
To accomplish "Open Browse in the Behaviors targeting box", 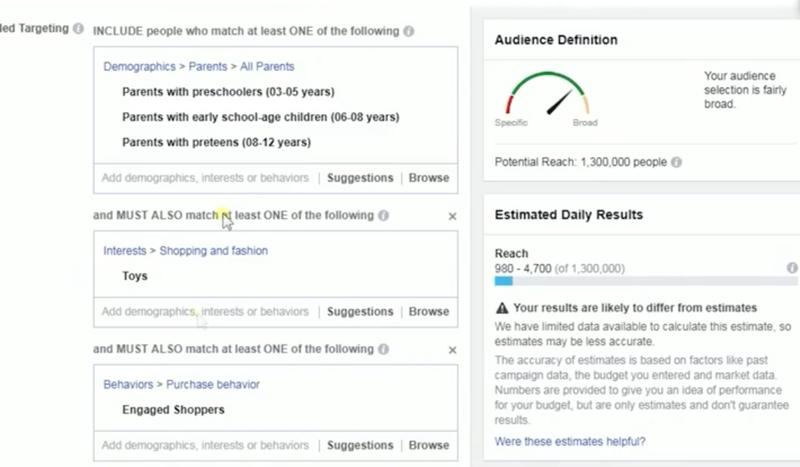I will point(429,445).
